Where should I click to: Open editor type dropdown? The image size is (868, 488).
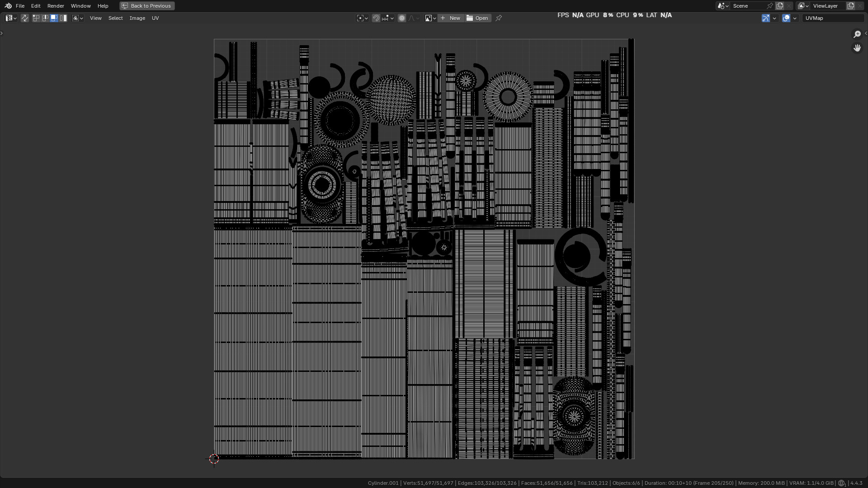(11, 18)
